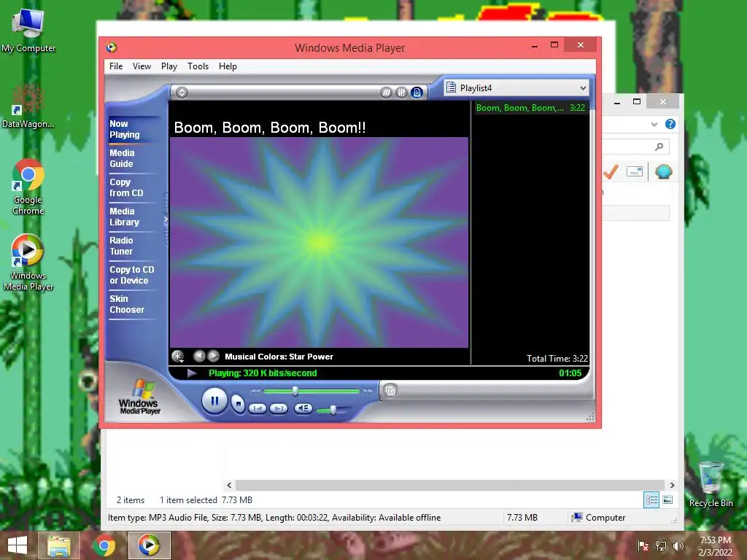The height and width of the screenshot is (560, 747).
Task: Open File Explorer from the taskbar
Action: (x=58, y=545)
